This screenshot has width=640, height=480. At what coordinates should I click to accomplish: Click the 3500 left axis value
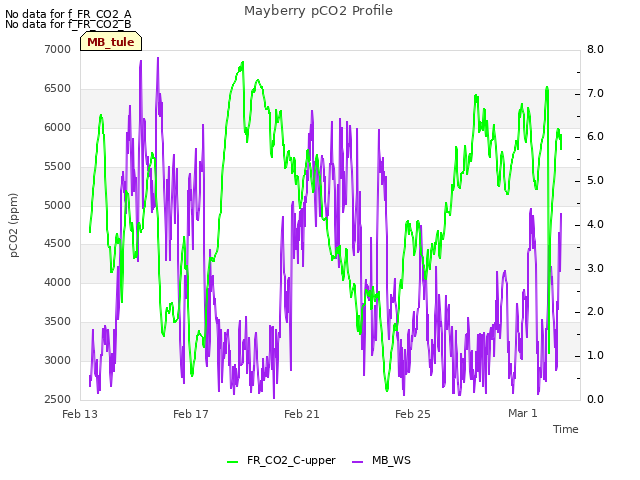[x=58, y=322]
